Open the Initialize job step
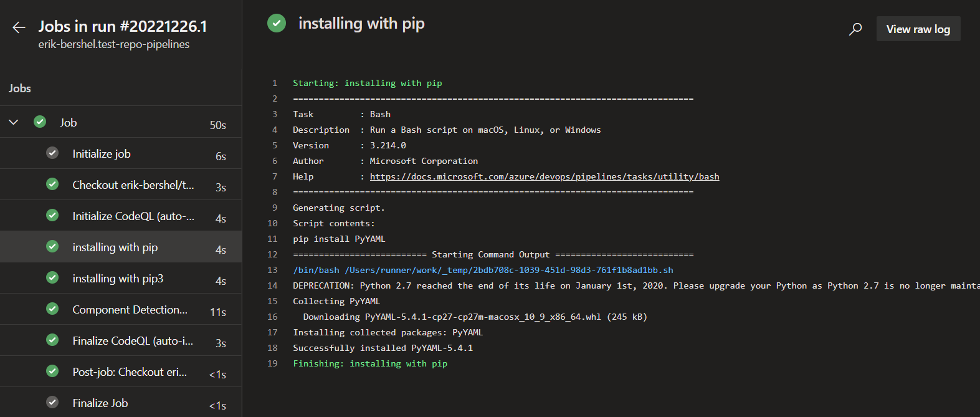Viewport: 980px width, 417px height. pos(121,153)
